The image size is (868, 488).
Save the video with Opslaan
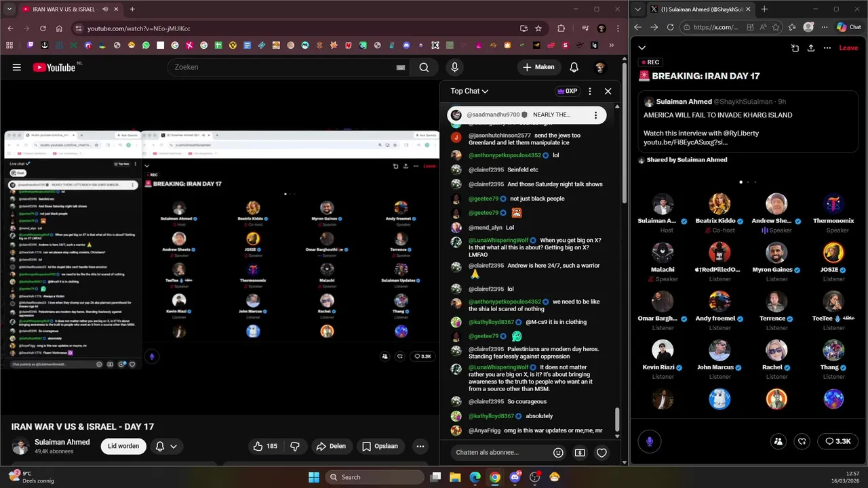(x=380, y=446)
